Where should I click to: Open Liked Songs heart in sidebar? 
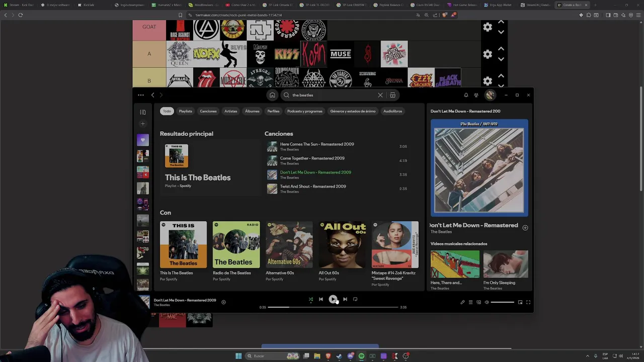click(143, 140)
